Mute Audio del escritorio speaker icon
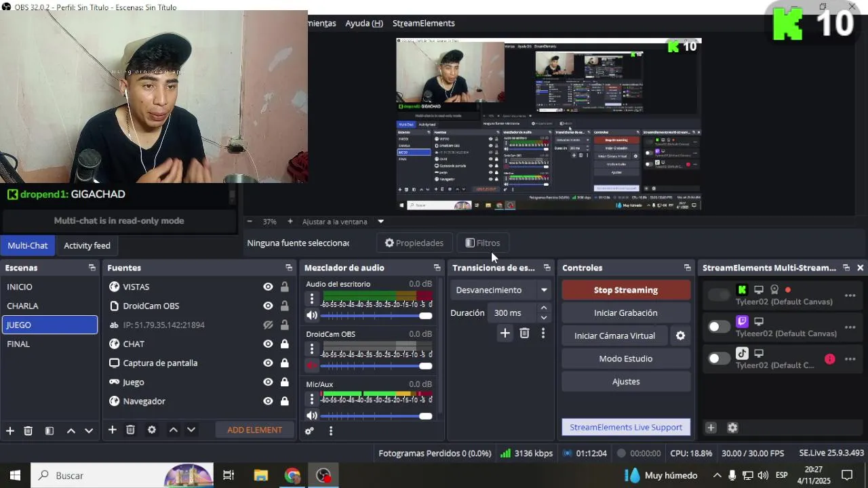868x488 pixels. (x=312, y=315)
